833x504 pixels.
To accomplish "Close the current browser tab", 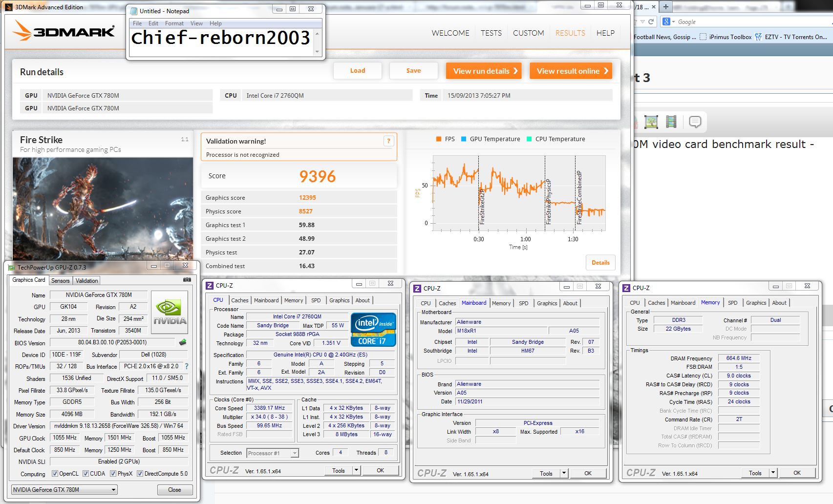I will (654, 7).
